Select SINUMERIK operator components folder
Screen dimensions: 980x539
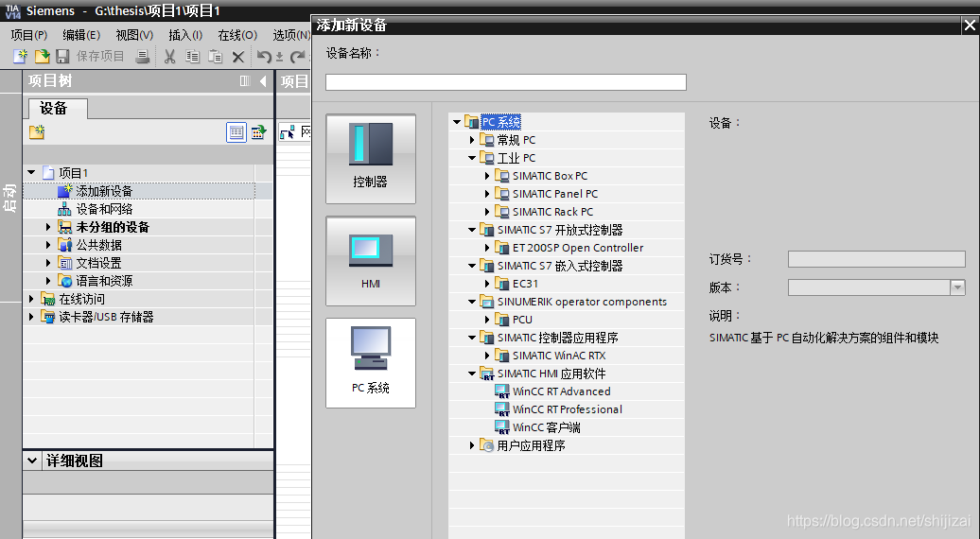[582, 302]
